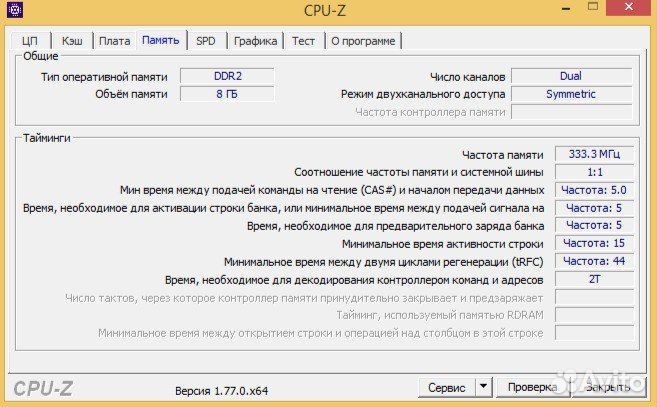Screen dimensions: 657x407
Task: Click the Частота: 15 value
Action: point(594,243)
